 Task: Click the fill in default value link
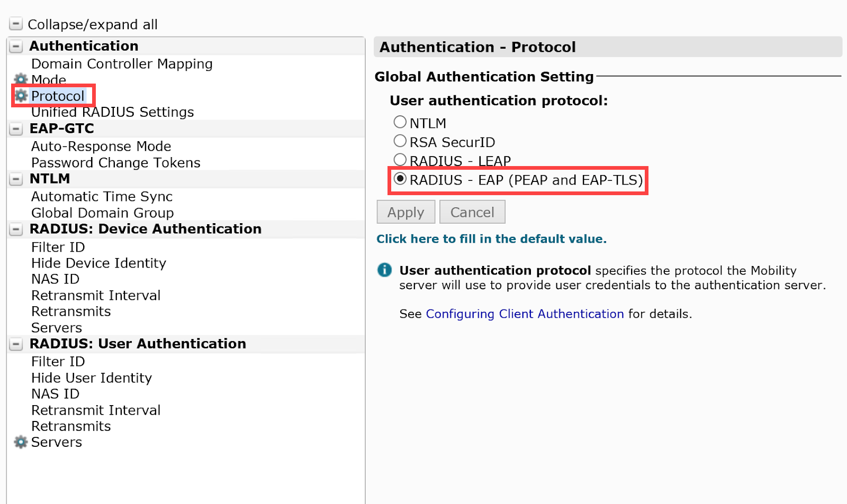(x=491, y=239)
